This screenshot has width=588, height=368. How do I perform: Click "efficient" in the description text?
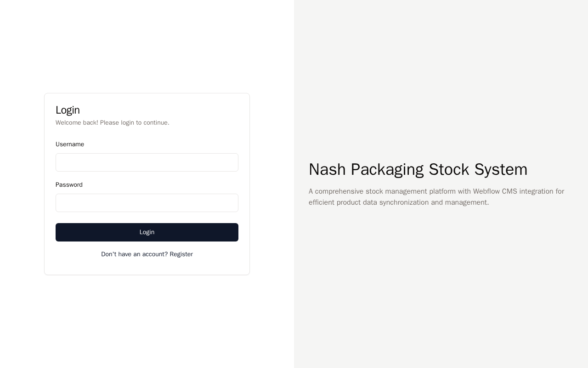322,202
